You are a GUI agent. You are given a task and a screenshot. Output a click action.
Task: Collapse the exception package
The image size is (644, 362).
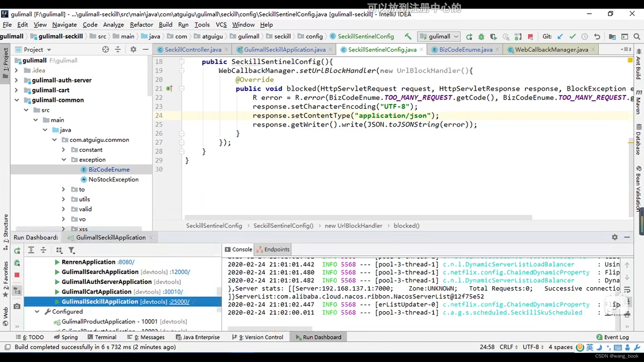pyautogui.click(x=64, y=160)
